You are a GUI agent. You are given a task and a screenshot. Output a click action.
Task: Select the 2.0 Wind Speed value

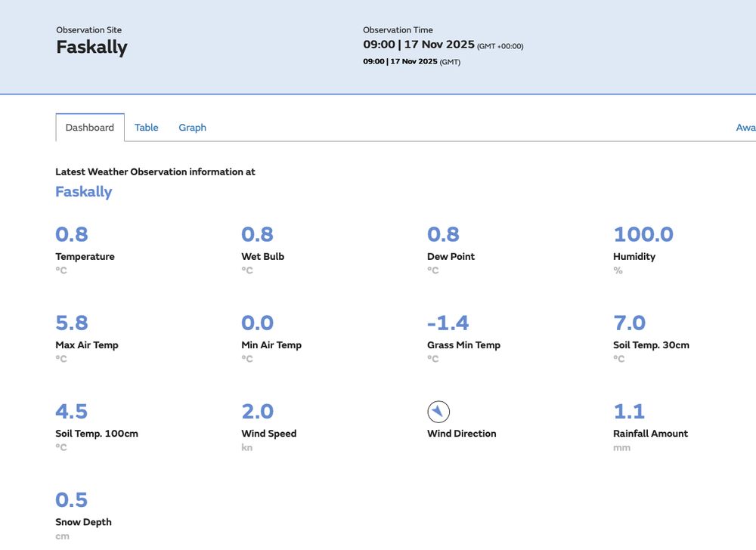point(257,411)
